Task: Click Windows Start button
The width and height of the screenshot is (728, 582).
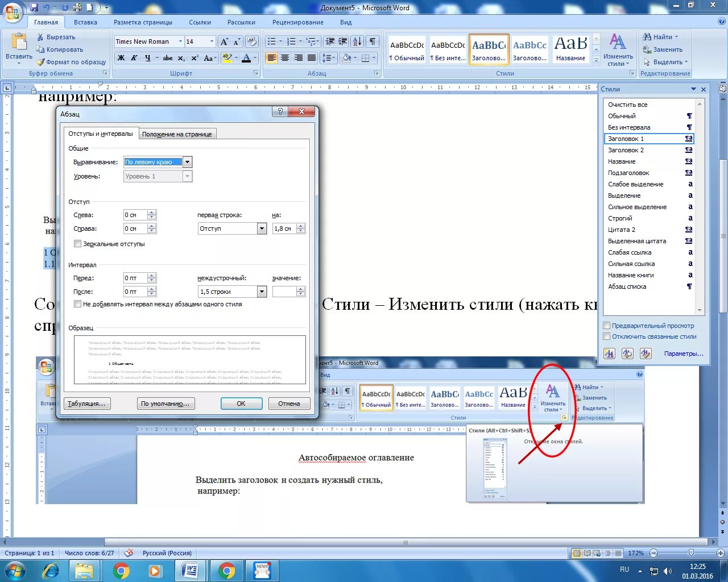Action: (x=15, y=570)
